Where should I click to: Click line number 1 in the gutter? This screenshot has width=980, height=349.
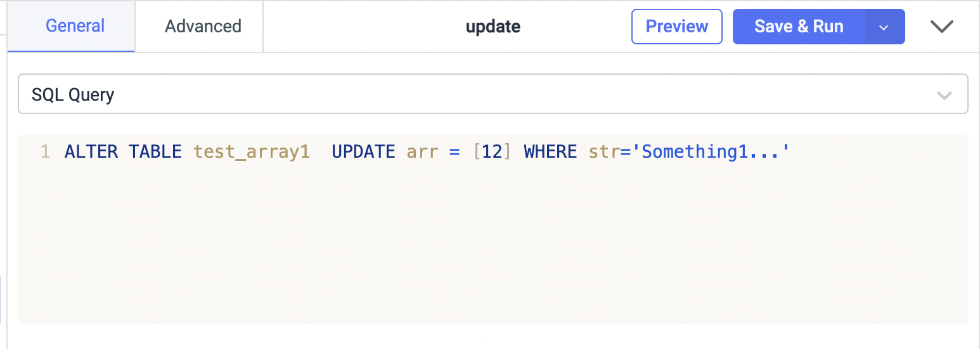(x=44, y=152)
